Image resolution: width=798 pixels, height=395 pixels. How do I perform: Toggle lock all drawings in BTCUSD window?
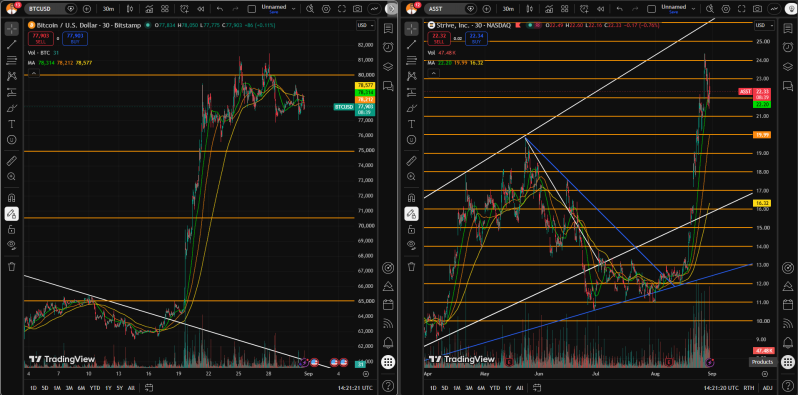tap(12, 230)
